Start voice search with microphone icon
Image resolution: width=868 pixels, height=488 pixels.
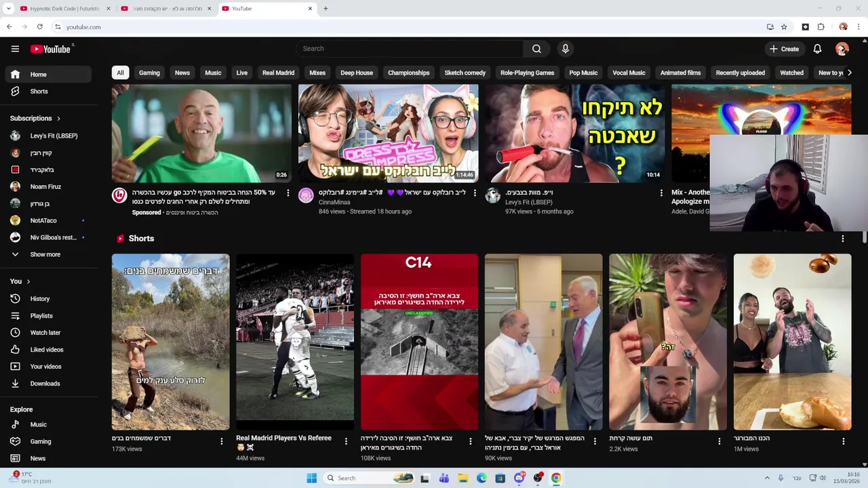(565, 49)
